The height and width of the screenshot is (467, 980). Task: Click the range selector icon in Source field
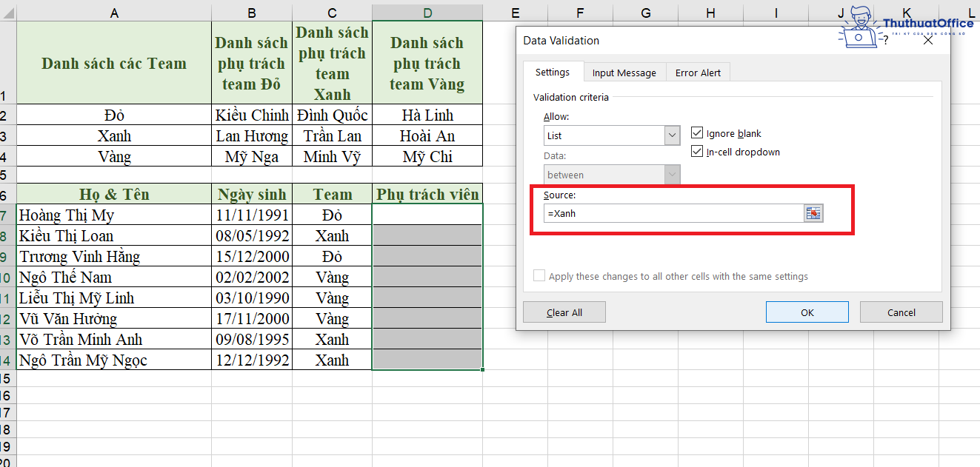[814, 213]
